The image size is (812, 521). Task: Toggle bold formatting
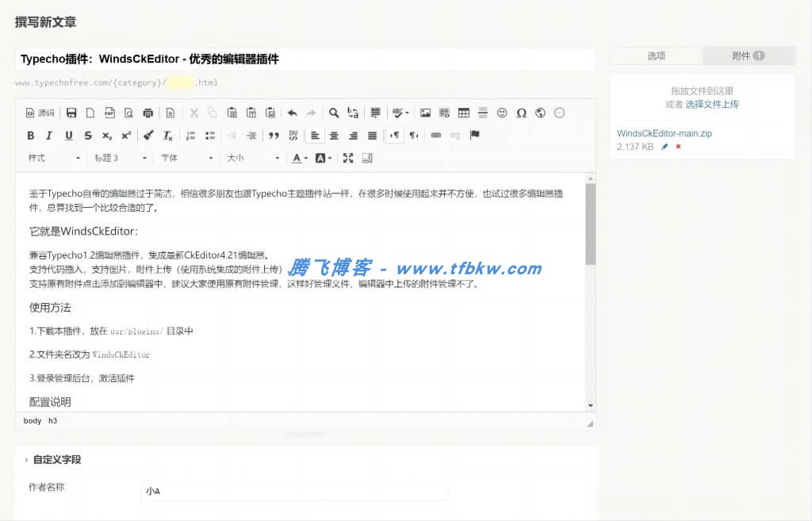[x=29, y=135]
